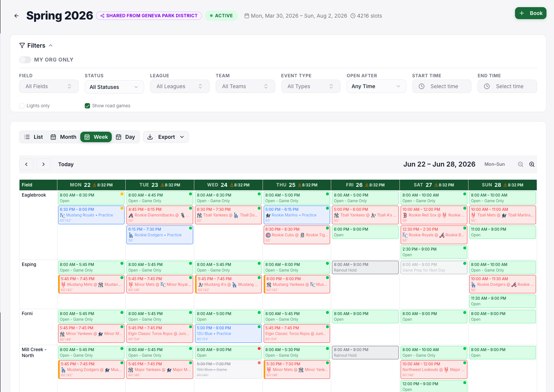The height and width of the screenshot is (392, 554).
Task: Click Red Sox logo in Saturday Eaglebrook game
Action: (x=405, y=215)
